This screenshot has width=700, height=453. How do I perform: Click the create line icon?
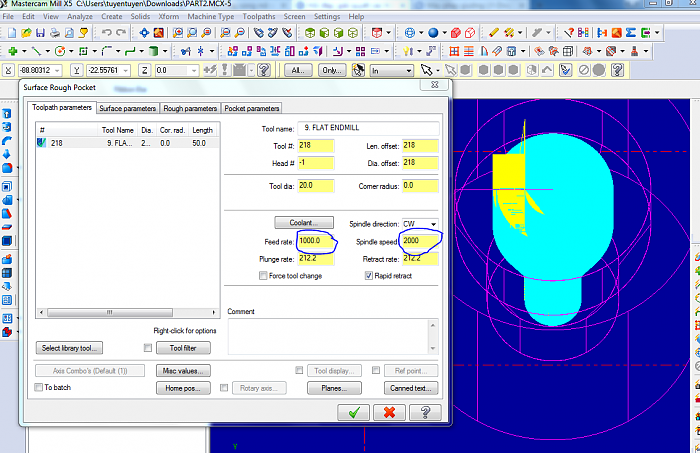point(36,51)
